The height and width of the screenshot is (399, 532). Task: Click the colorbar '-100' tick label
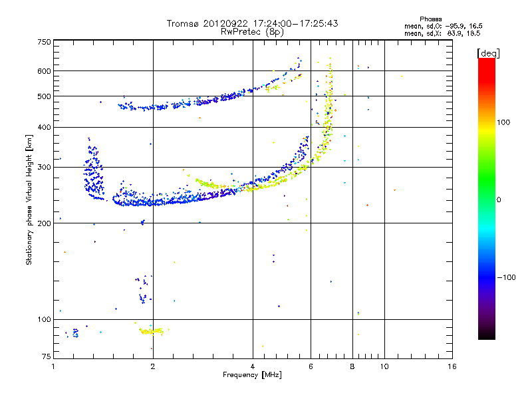coord(506,277)
